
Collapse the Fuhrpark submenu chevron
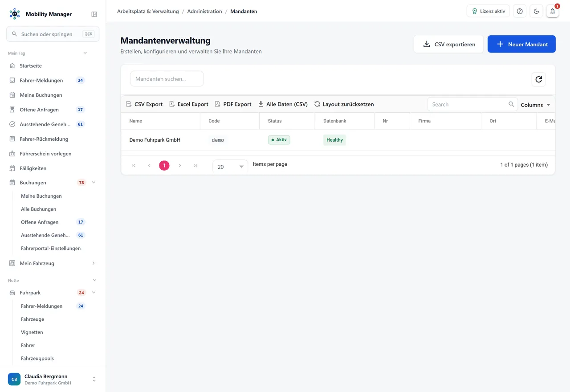coord(94,293)
